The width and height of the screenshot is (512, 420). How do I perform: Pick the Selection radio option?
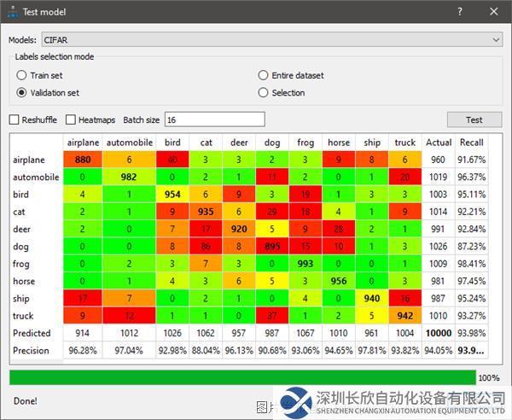click(264, 92)
